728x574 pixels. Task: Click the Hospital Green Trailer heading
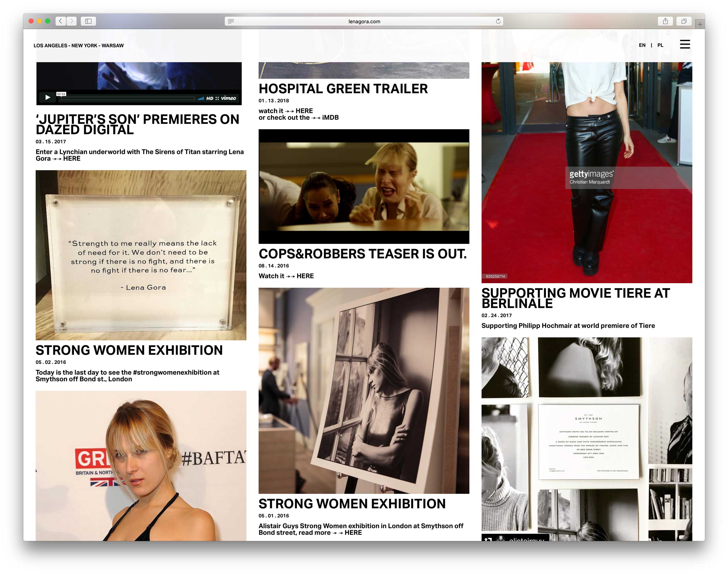coord(343,89)
